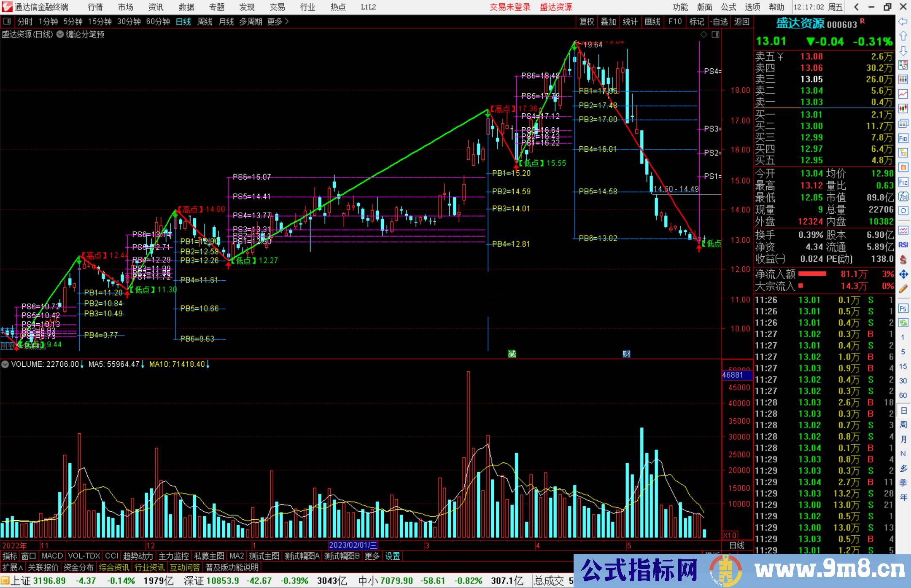Toggle the 缠论分笔预 indicator collapse circle
This screenshot has height=588, width=911.
pyautogui.click(x=60, y=35)
